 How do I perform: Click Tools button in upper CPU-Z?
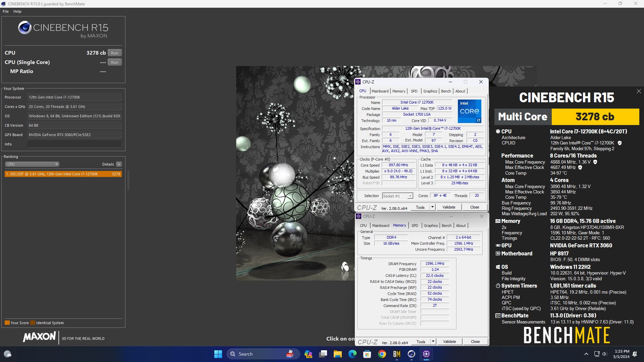[x=420, y=207]
